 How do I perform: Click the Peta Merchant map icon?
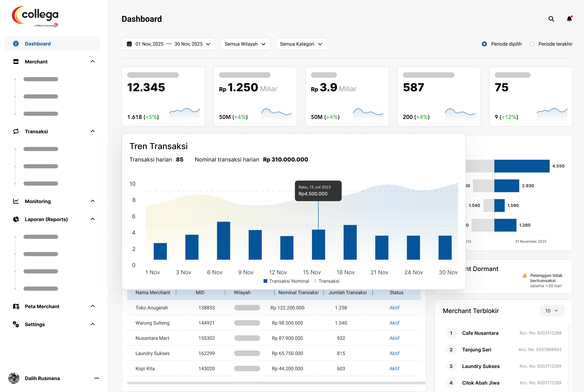(16, 306)
